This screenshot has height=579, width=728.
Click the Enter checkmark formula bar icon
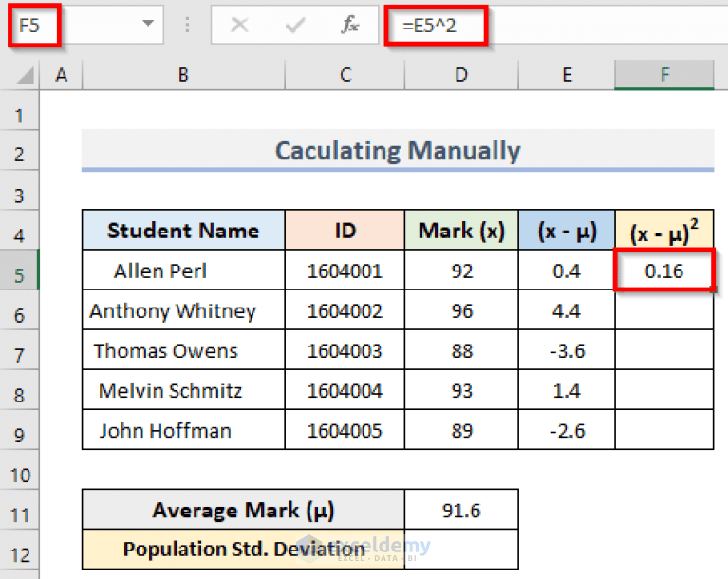click(295, 25)
